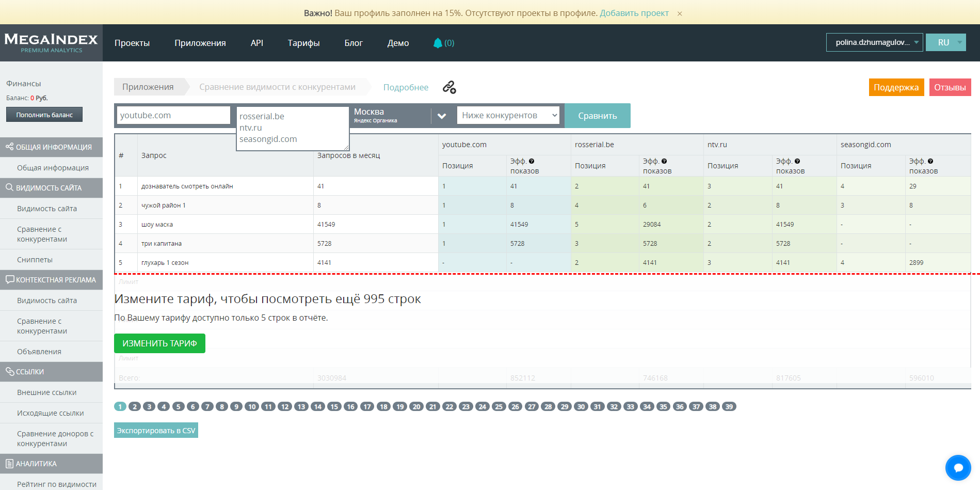This screenshot has width=980, height=490.
Task: Open the Тарифы menu item
Action: click(x=304, y=43)
